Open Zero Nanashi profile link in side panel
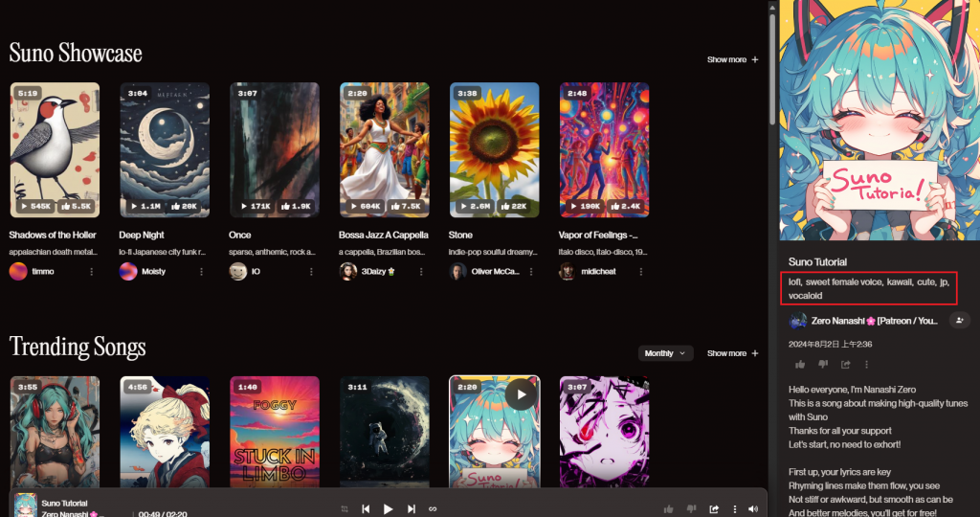This screenshot has width=980, height=517. (x=875, y=321)
